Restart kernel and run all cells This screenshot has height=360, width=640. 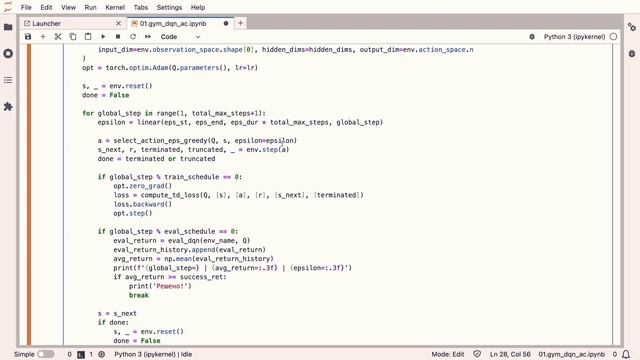click(148, 37)
